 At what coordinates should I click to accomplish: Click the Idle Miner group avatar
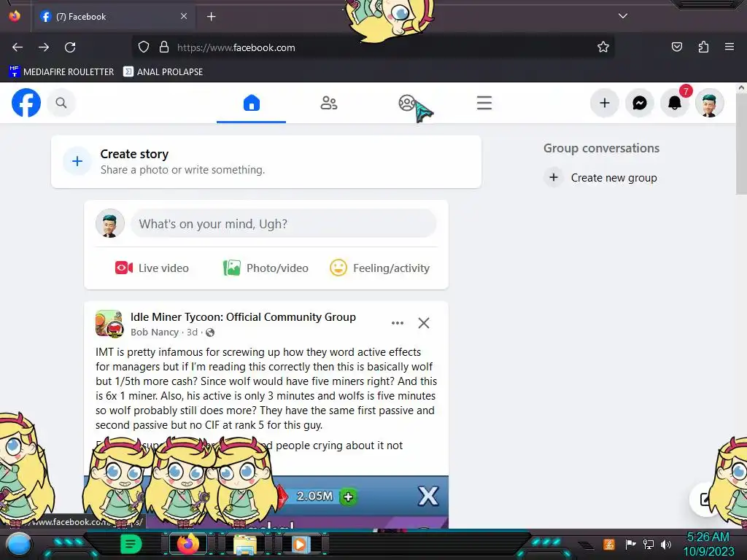click(x=109, y=323)
